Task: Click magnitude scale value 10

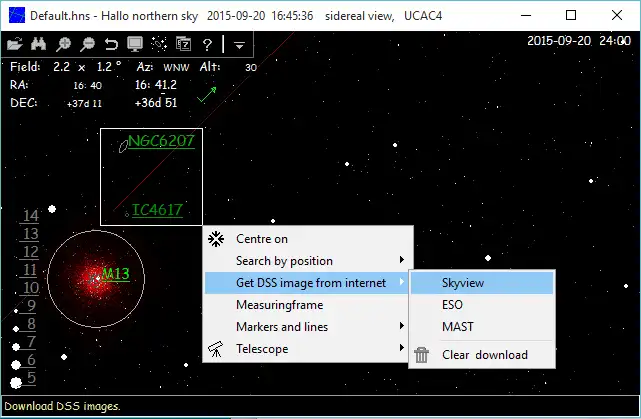Action: pos(31,288)
